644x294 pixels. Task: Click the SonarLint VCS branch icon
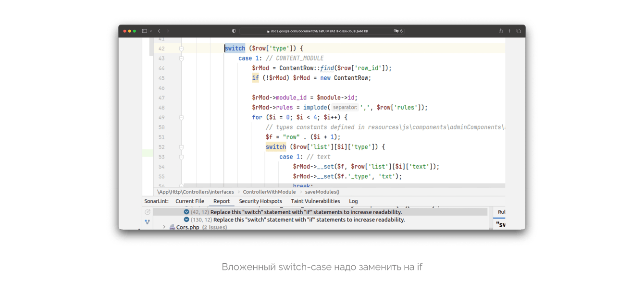pyautogui.click(x=148, y=222)
